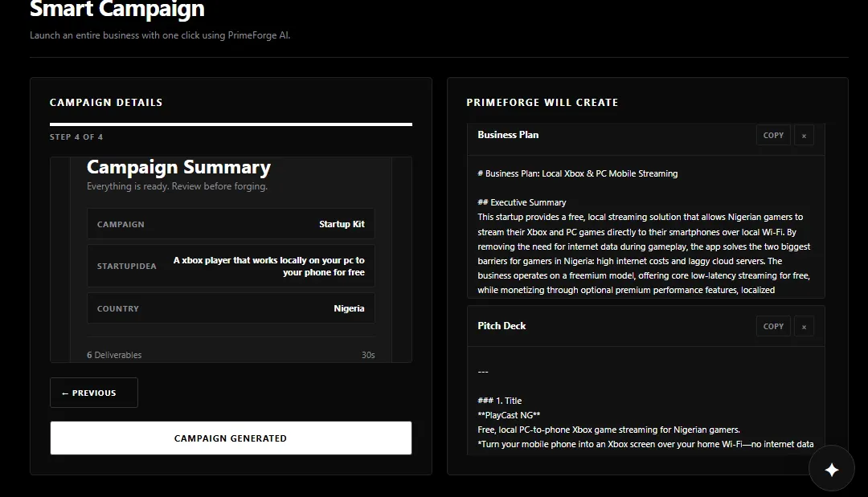The height and width of the screenshot is (497, 868).
Task: Dismiss the Pitch Deck card with ×
Action: 804,327
